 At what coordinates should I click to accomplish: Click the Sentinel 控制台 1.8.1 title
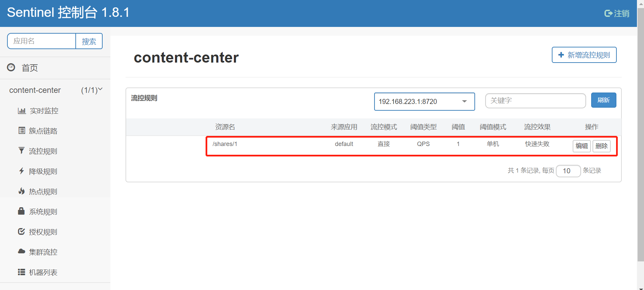point(68,13)
